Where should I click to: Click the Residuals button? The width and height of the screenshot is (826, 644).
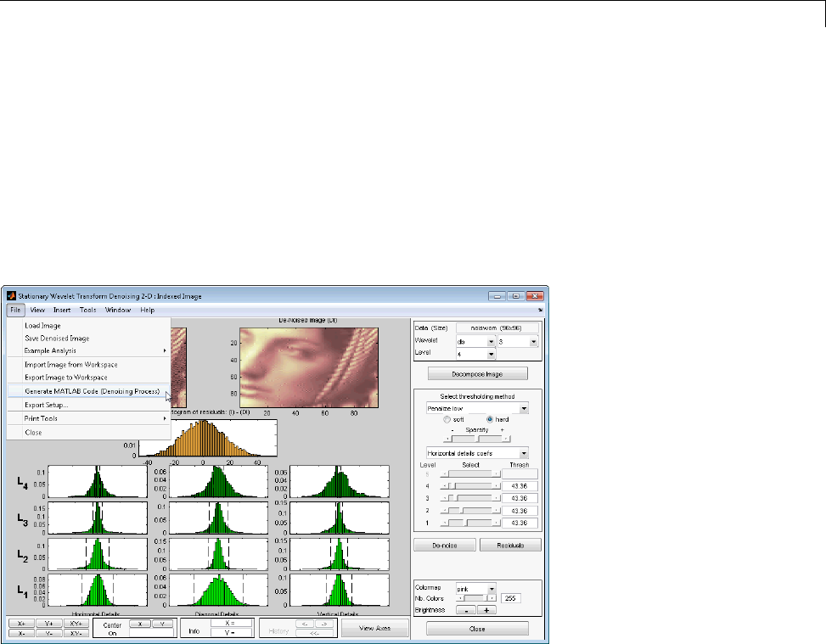(x=510, y=546)
